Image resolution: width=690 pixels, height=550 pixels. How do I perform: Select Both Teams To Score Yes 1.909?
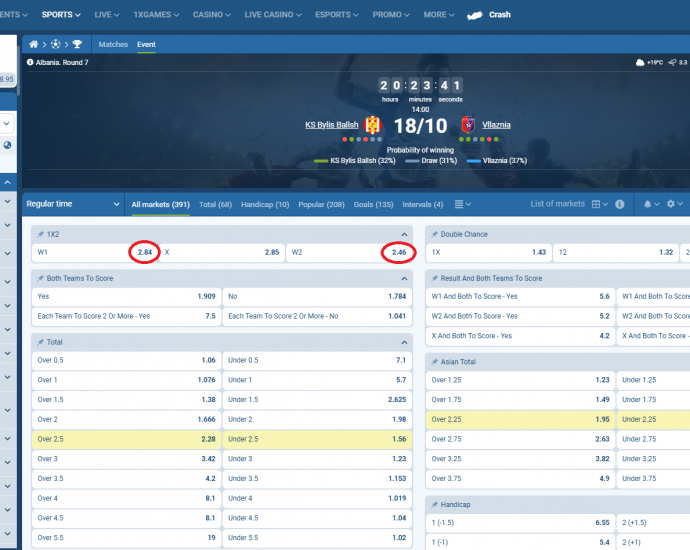pos(126,297)
